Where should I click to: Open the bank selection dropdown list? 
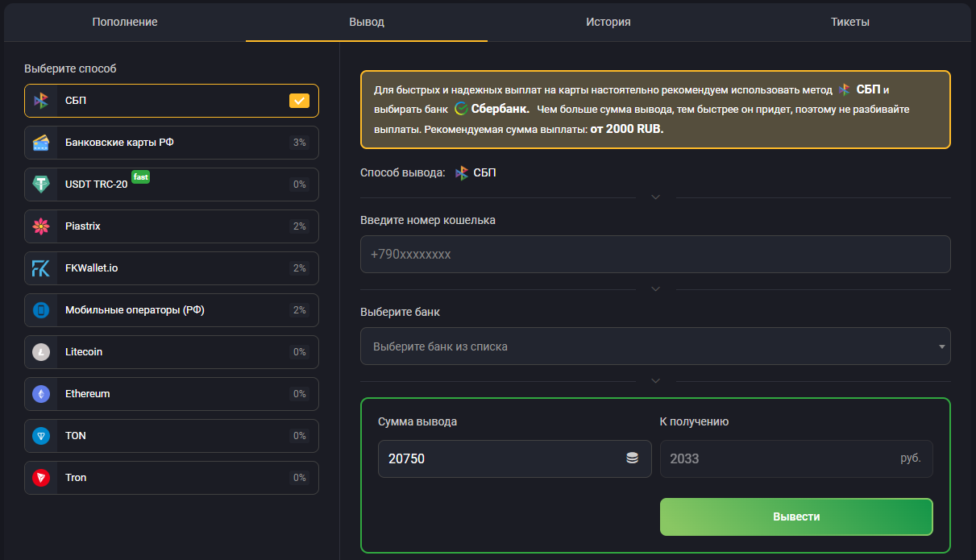pyautogui.click(x=654, y=346)
